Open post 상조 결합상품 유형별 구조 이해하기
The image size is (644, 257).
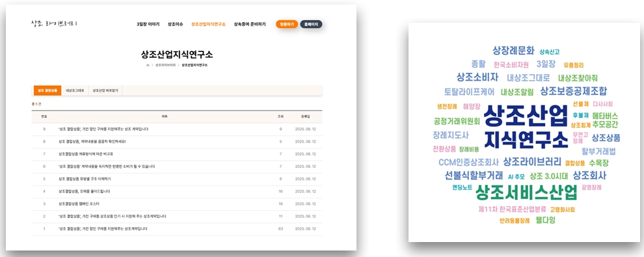click(85, 179)
